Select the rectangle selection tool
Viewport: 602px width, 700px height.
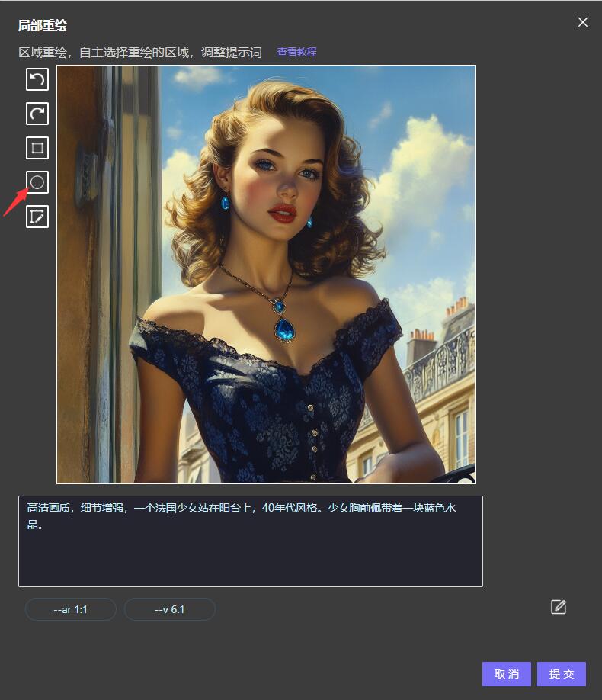pos(37,148)
